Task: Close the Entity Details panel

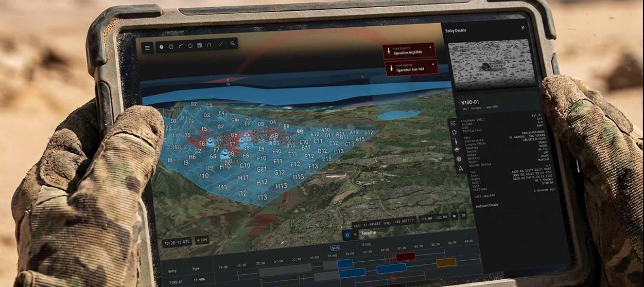Action: pos(523,28)
